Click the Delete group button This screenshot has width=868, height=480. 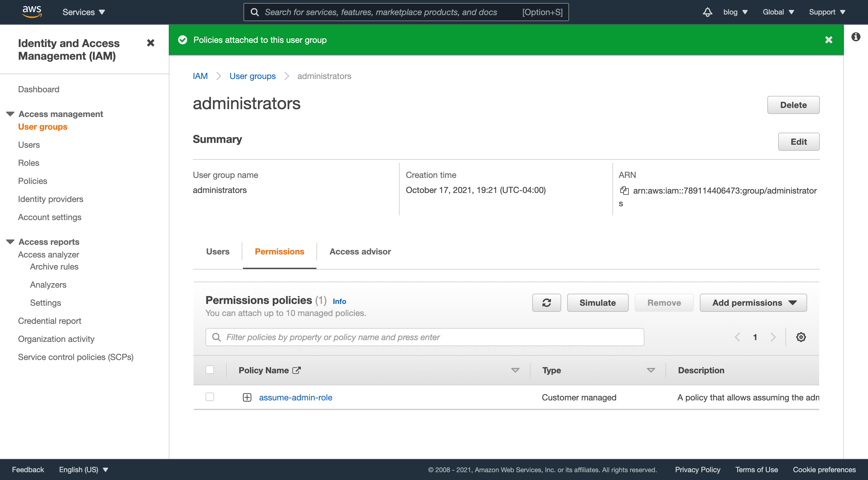pyautogui.click(x=793, y=105)
